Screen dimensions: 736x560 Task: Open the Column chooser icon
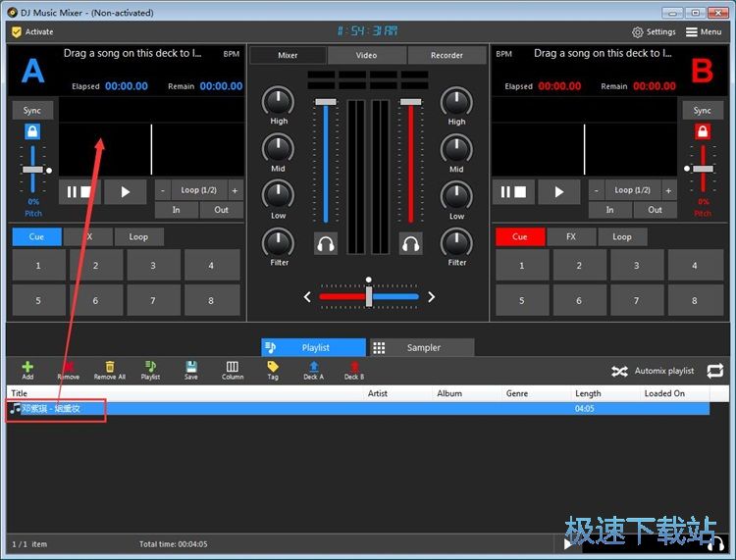pyautogui.click(x=233, y=367)
